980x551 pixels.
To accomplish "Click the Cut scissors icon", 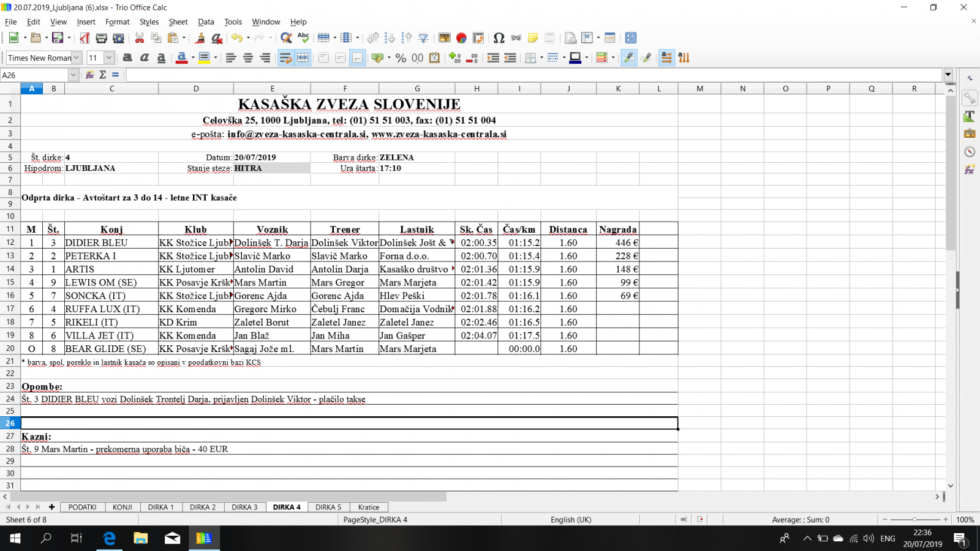I will (x=140, y=38).
